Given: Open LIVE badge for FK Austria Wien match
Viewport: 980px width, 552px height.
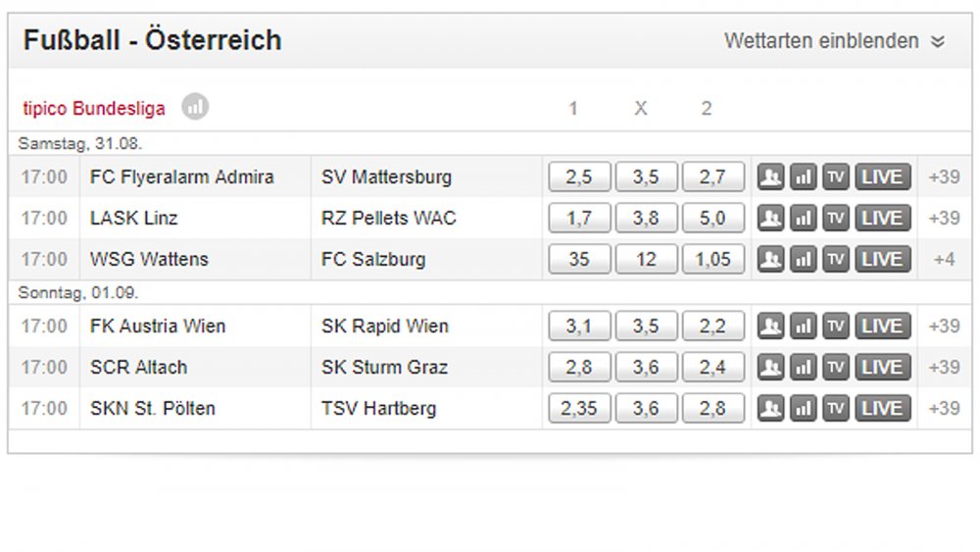Looking at the screenshot, I should pyautogui.click(x=883, y=326).
